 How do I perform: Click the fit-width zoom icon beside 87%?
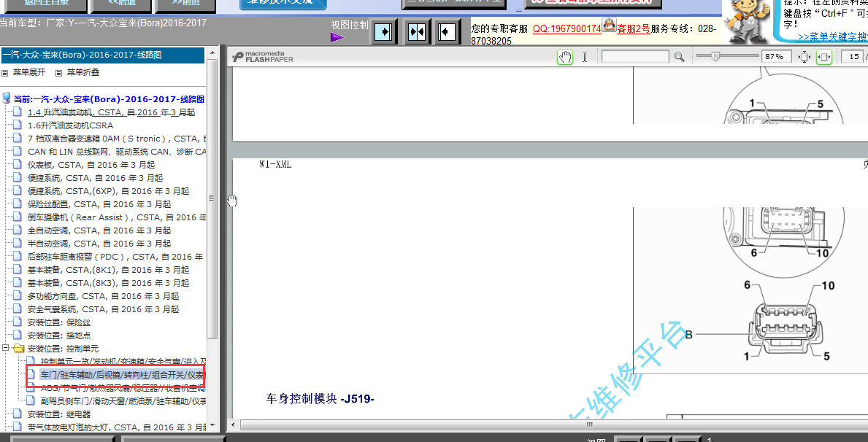tap(804, 57)
